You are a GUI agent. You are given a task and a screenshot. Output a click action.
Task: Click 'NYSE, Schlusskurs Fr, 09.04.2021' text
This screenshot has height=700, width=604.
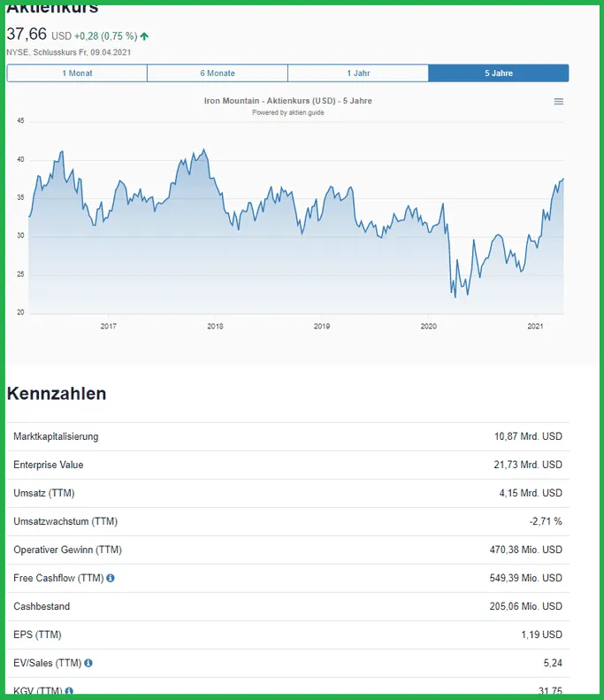pos(69,52)
